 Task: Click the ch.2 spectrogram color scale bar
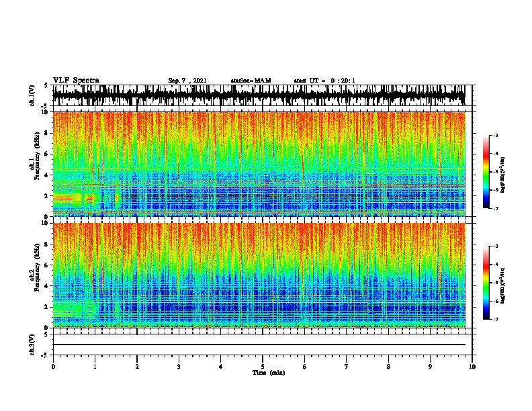point(486,283)
